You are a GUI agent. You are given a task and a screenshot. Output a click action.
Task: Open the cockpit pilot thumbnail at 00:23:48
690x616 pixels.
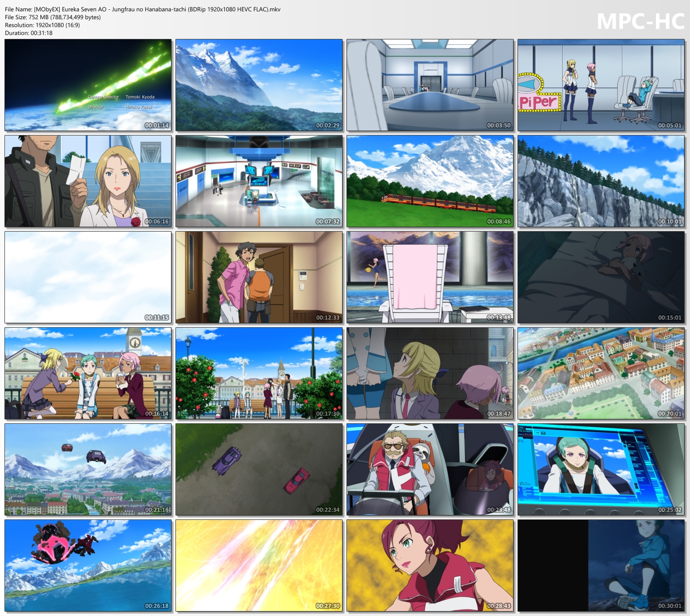click(430, 469)
